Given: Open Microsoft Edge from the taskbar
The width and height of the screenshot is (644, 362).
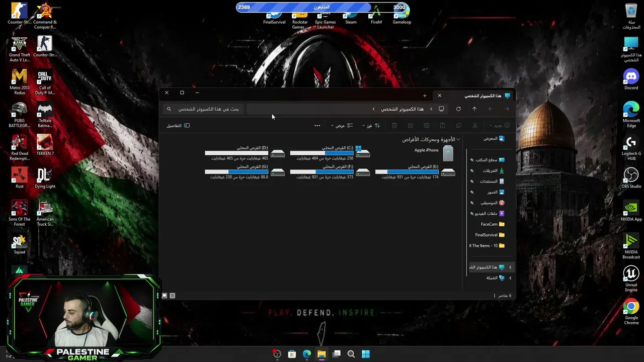Looking at the screenshot, I should tap(307, 354).
